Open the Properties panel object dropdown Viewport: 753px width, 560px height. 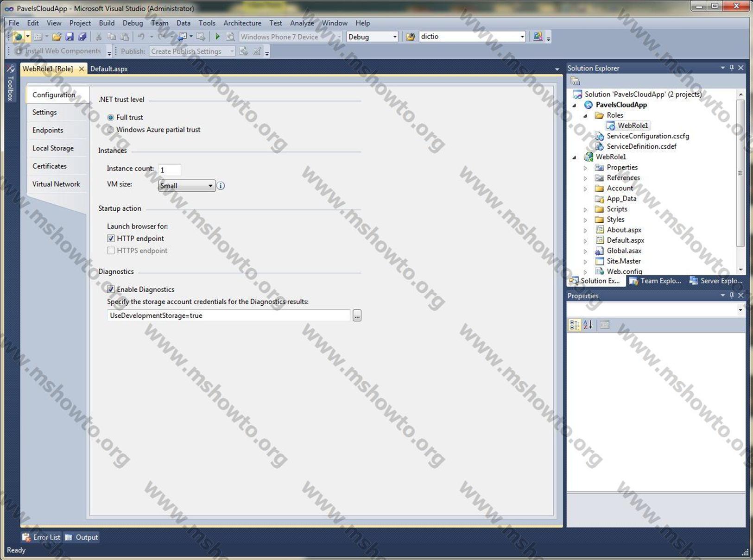pos(740,310)
